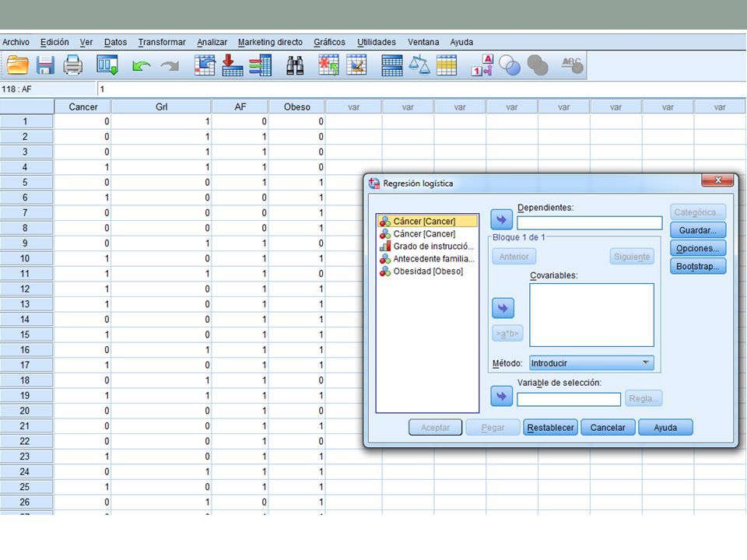Open the Analizar menu
This screenshot has height=560, width=747.
(x=212, y=42)
